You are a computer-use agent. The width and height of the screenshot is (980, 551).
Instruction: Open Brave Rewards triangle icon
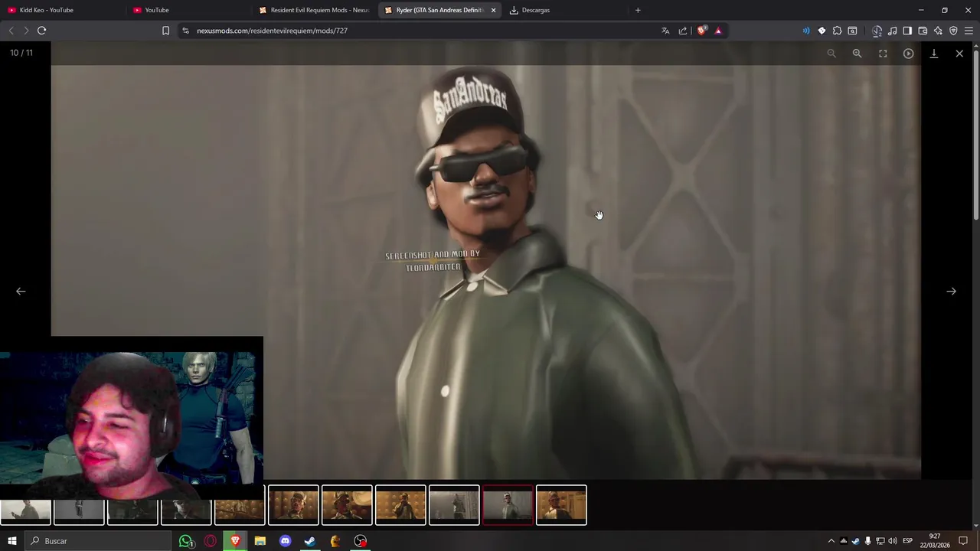pyautogui.click(x=718, y=31)
